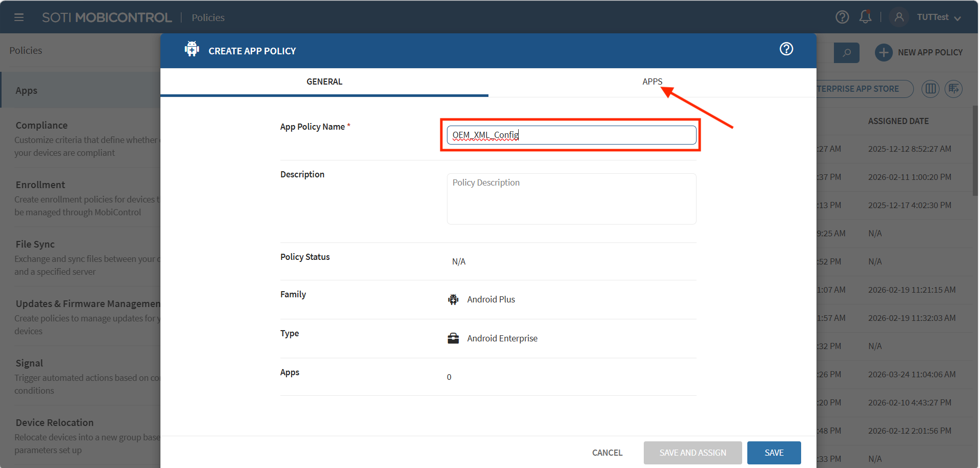Switch to the APPS tab
The height and width of the screenshot is (468, 980).
click(652, 82)
